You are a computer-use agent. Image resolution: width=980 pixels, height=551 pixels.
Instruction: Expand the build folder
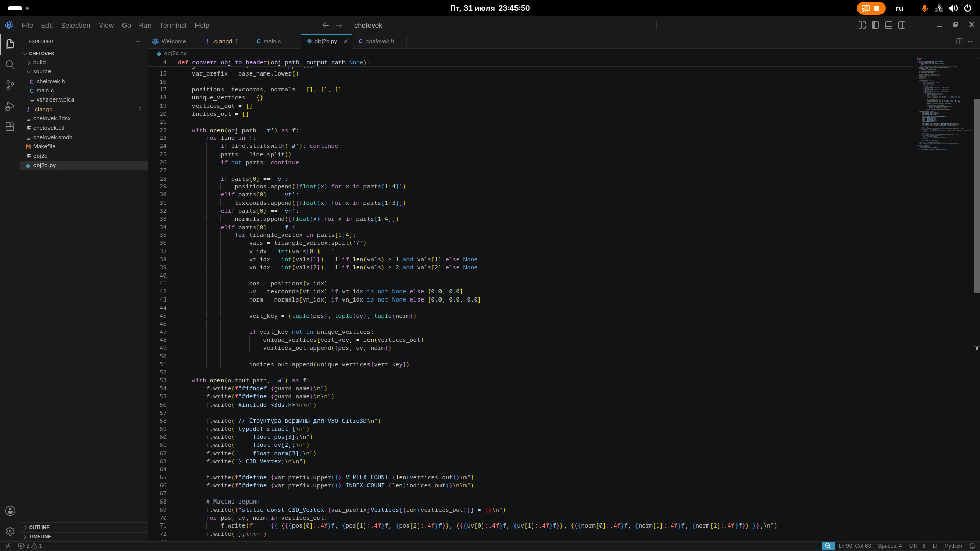(84, 62)
